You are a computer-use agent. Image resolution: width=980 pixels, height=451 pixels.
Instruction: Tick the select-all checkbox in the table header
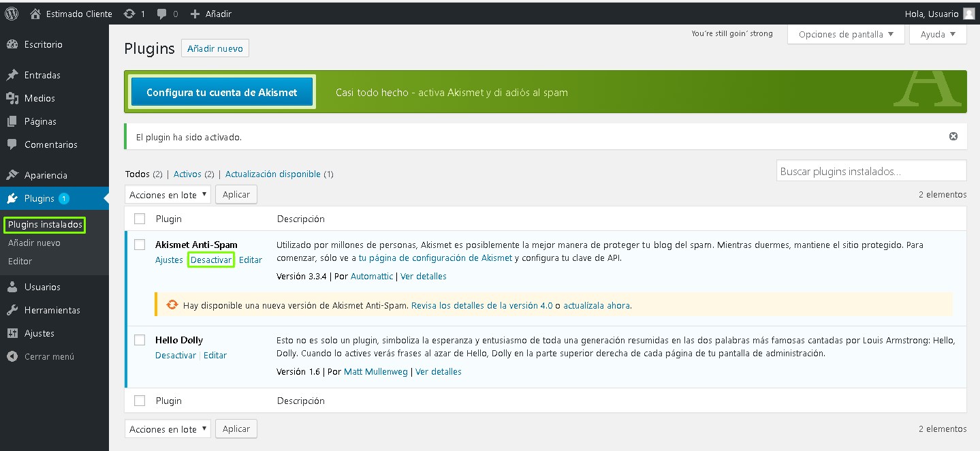[x=140, y=219]
